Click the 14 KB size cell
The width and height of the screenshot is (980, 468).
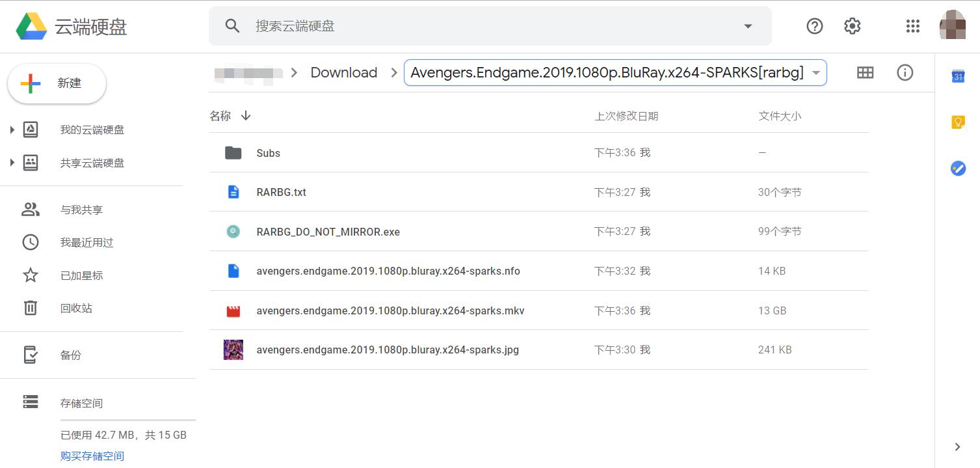tap(772, 271)
